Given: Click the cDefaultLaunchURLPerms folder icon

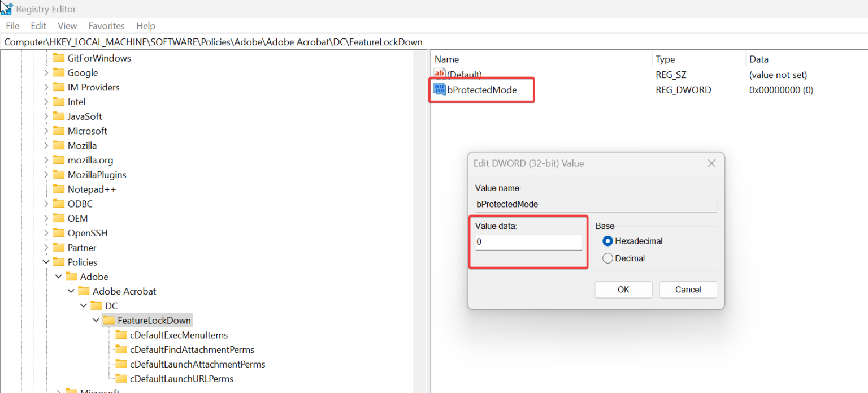Looking at the screenshot, I should (x=121, y=379).
